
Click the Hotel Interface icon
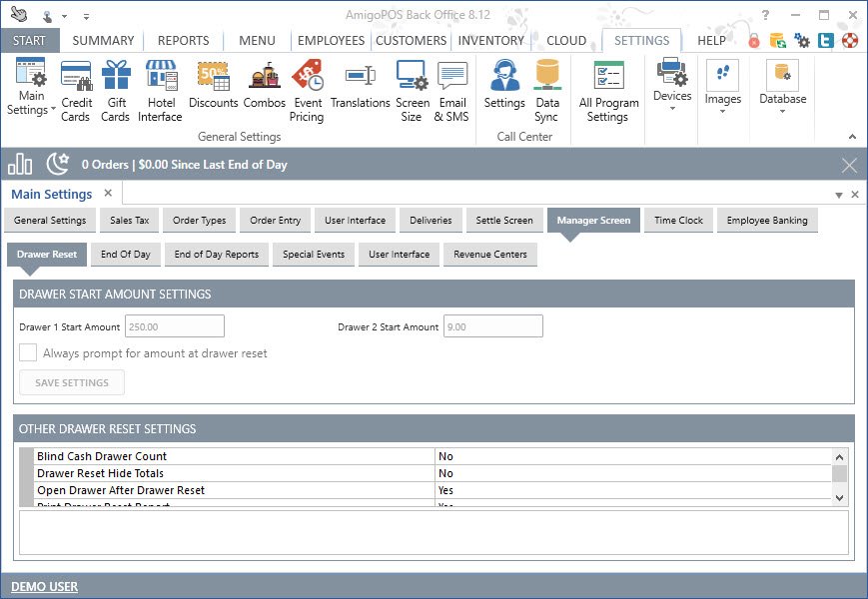tap(161, 90)
